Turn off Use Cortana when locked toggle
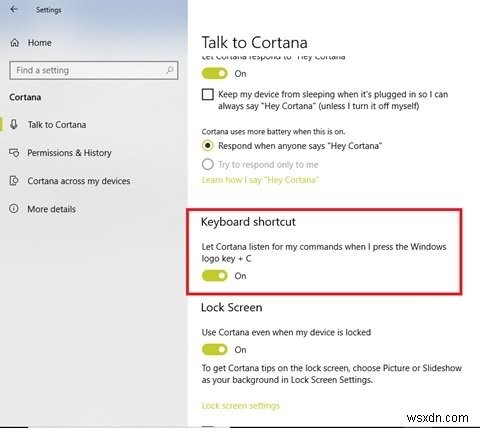Image resolution: width=480 pixels, height=428 pixels. (x=214, y=349)
